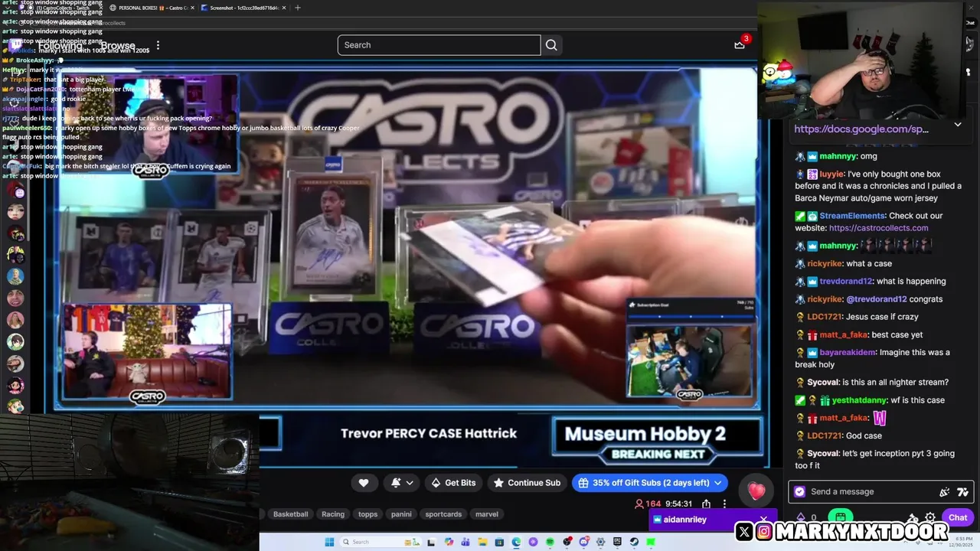Open the Twitch notifications inbox icon
The image size is (980, 551).
click(740, 44)
